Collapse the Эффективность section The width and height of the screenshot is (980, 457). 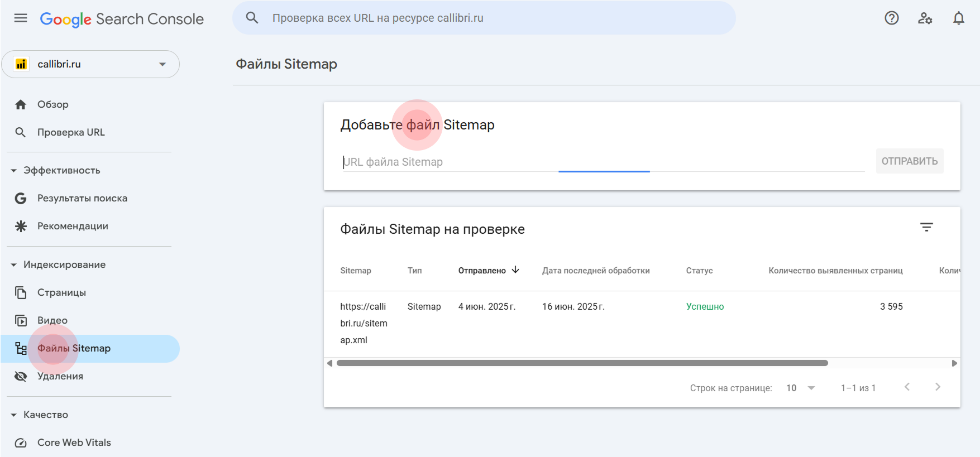pos(14,171)
